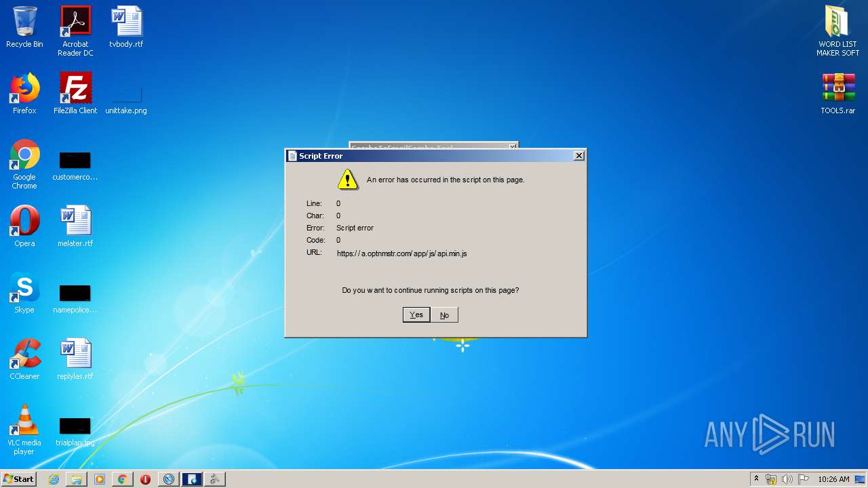The height and width of the screenshot is (488, 868).
Task: Close the Script Error dialog
Action: [x=578, y=156]
